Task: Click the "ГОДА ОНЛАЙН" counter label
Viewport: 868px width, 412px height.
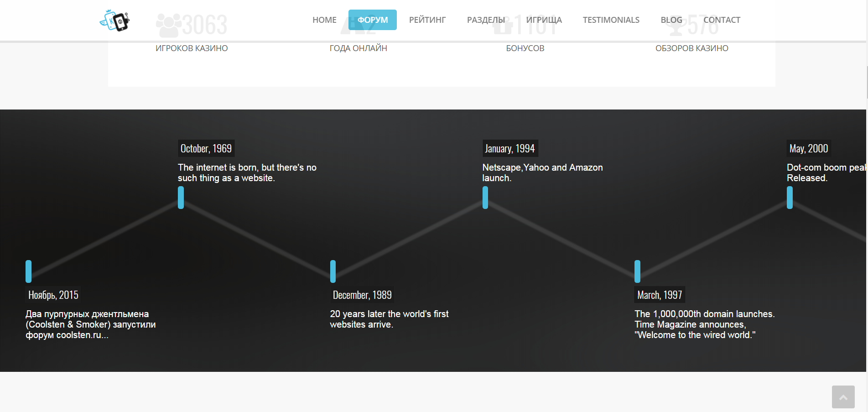Action: click(359, 48)
